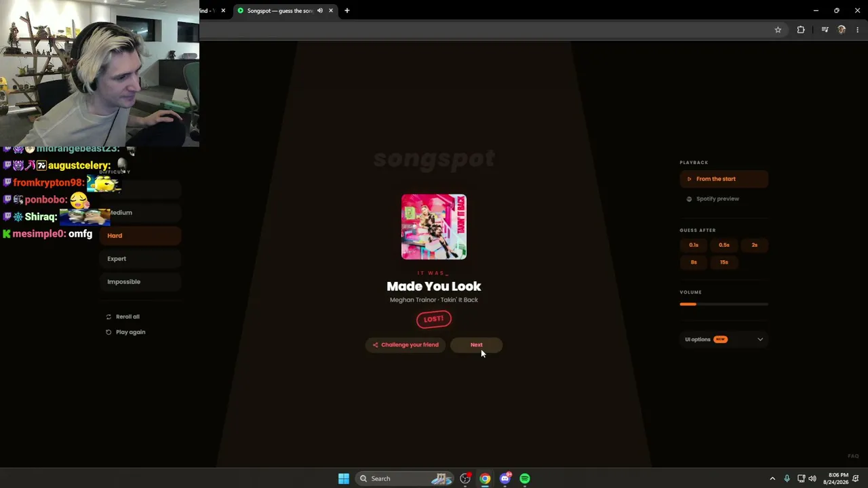Open Chrome from the taskbar
This screenshot has height=488, width=868.
pyautogui.click(x=485, y=479)
